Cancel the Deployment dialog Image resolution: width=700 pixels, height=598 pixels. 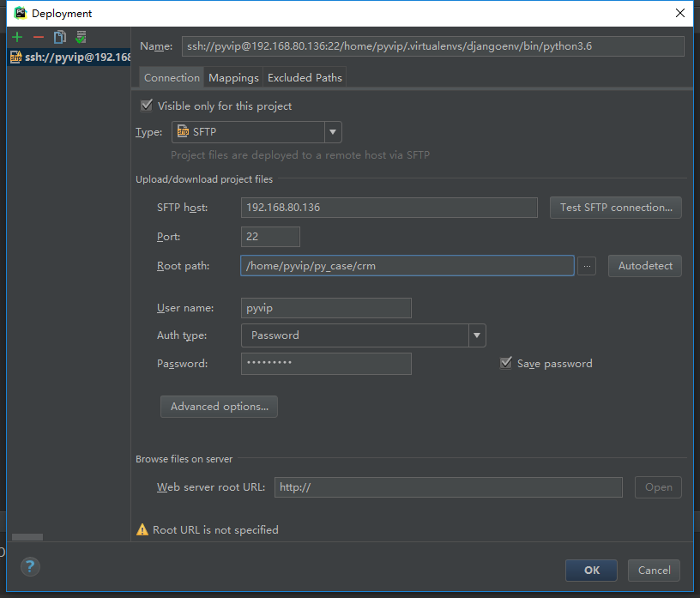pyautogui.click(x=654, y=571)
